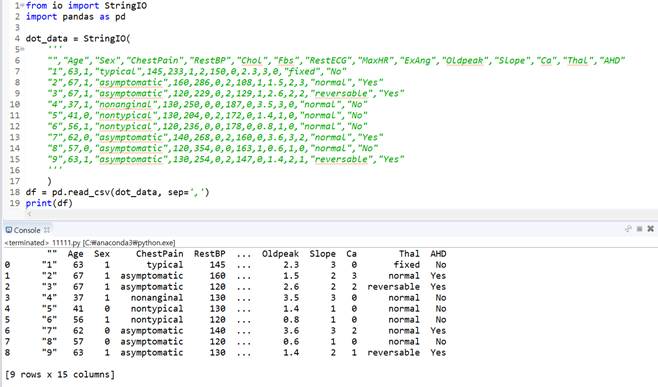Click 'fixed' in console output row 0
This screenshot has height=387, width=658.
click(407, 265)
